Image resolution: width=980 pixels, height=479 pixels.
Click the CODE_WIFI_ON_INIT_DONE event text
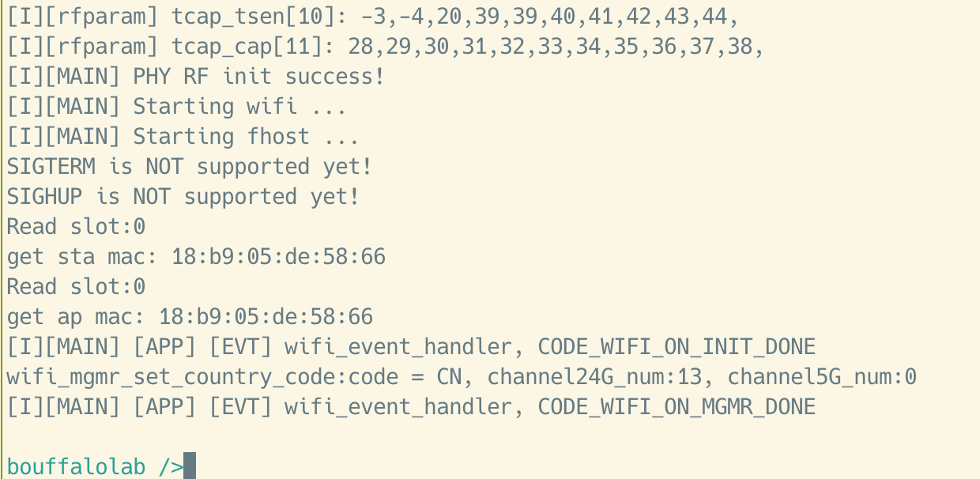[677, 347]
